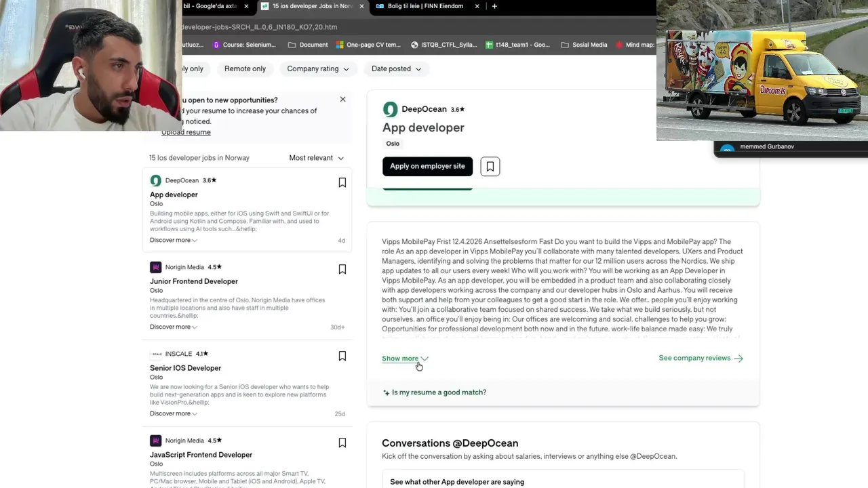Click the 30d+ posting age label
Viewport: 868px width, 488px height.
337,327
